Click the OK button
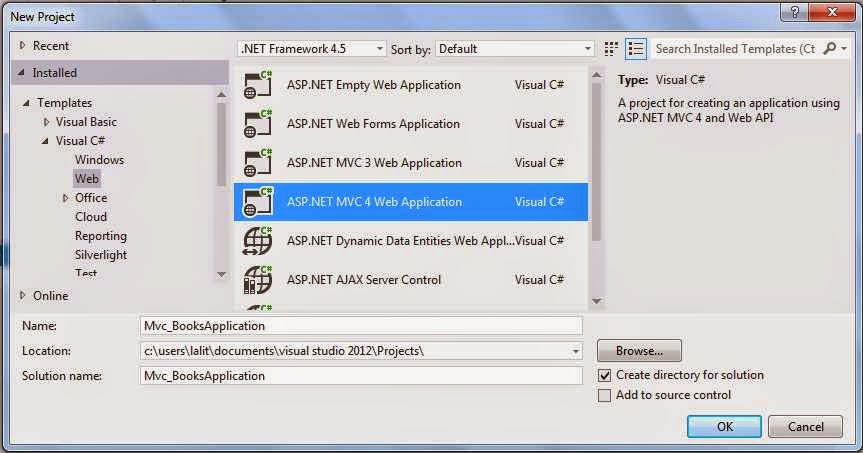 tap(724, 427)
